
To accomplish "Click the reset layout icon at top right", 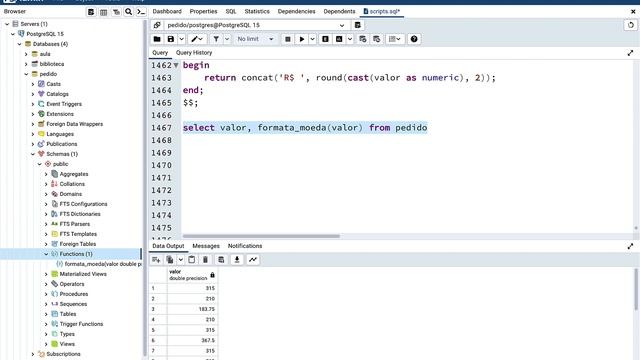I will (x=631, y=25).
